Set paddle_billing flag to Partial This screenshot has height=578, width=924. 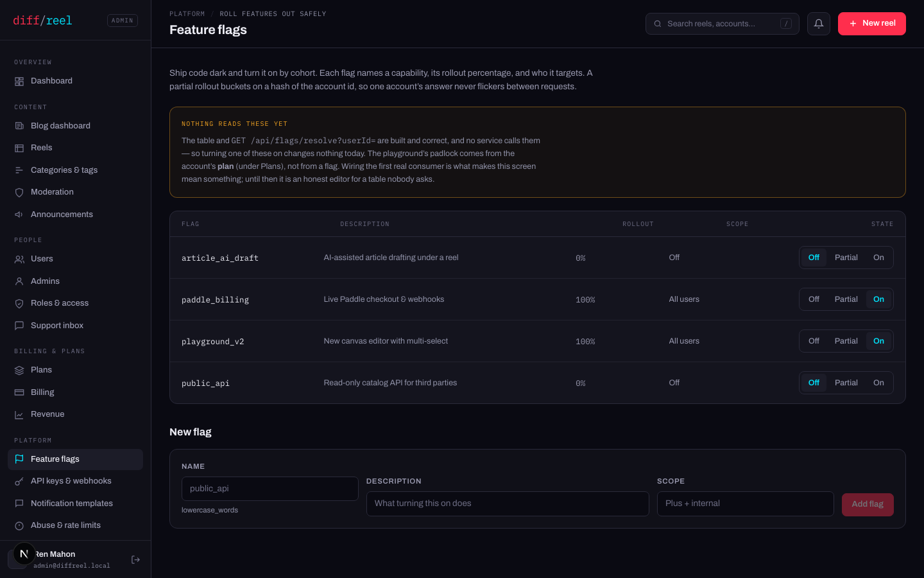click(846, 299)
